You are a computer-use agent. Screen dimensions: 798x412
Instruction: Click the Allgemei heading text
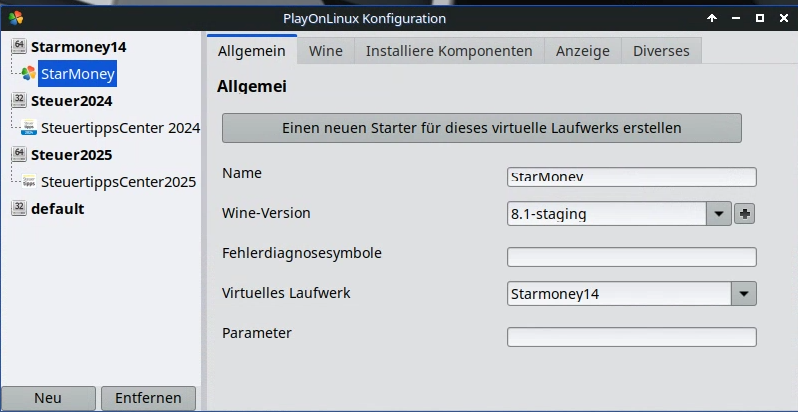pos(252,86)
